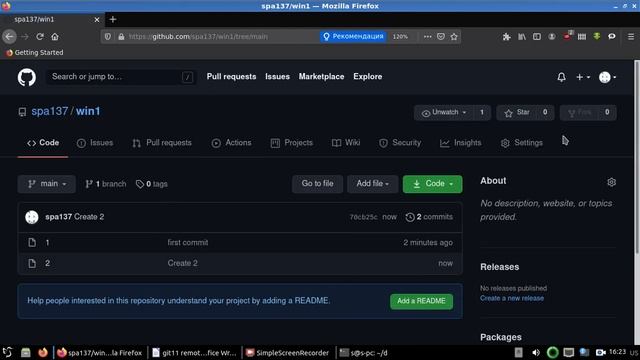Viewport: 640px width, 360px height.
Task: Open a new browser tab
Action: 113,19
